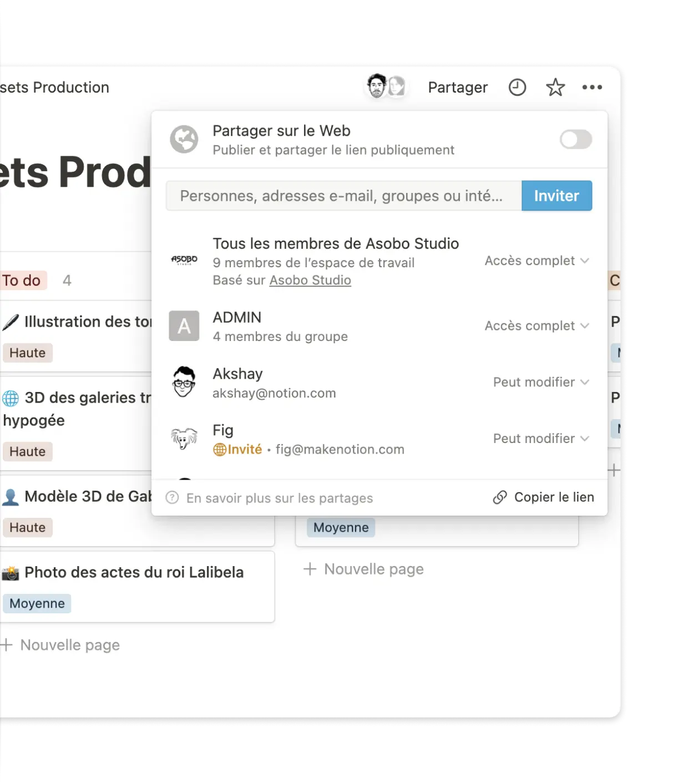Click Fig's avatar in share list

click(x=184, y=439)
